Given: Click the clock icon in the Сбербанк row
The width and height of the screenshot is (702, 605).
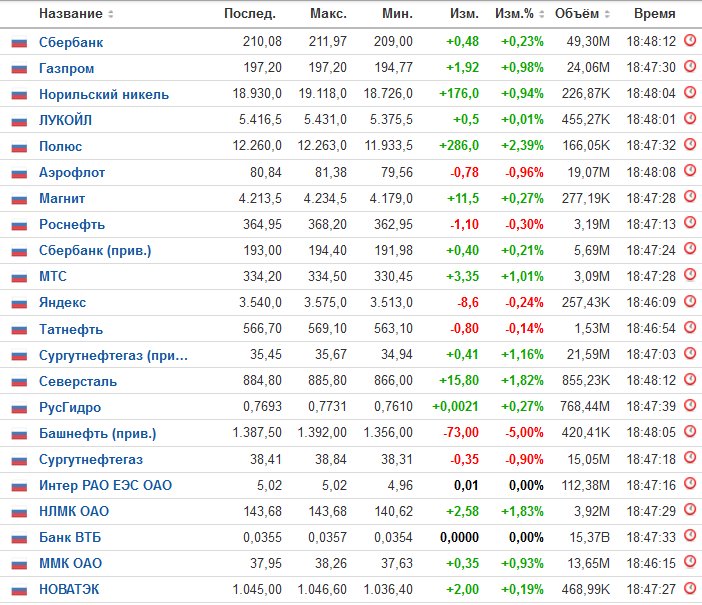Looking at the screenshot, I should 690,41.
